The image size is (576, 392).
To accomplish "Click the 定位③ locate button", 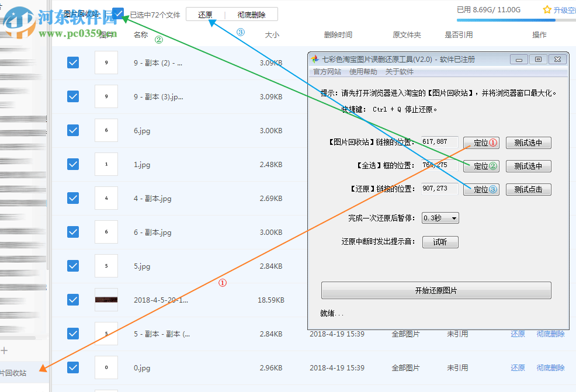I will [481, 189].
